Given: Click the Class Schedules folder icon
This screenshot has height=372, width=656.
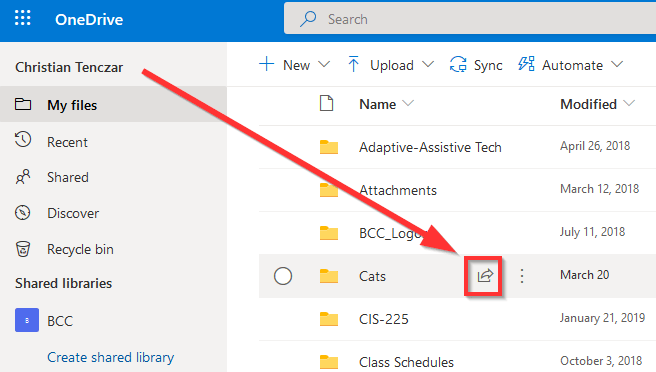Looking at the screenshot, I should [x=329, y=362].
